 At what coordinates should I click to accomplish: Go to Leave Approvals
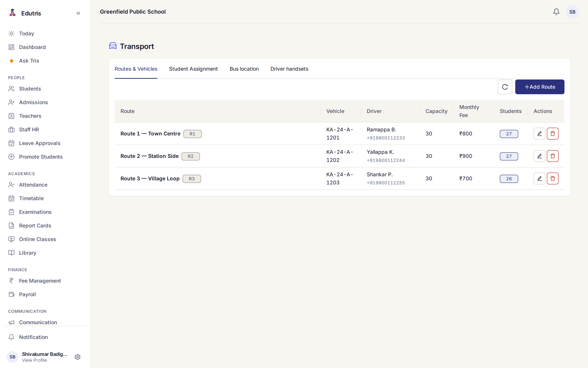click(45, 143)
